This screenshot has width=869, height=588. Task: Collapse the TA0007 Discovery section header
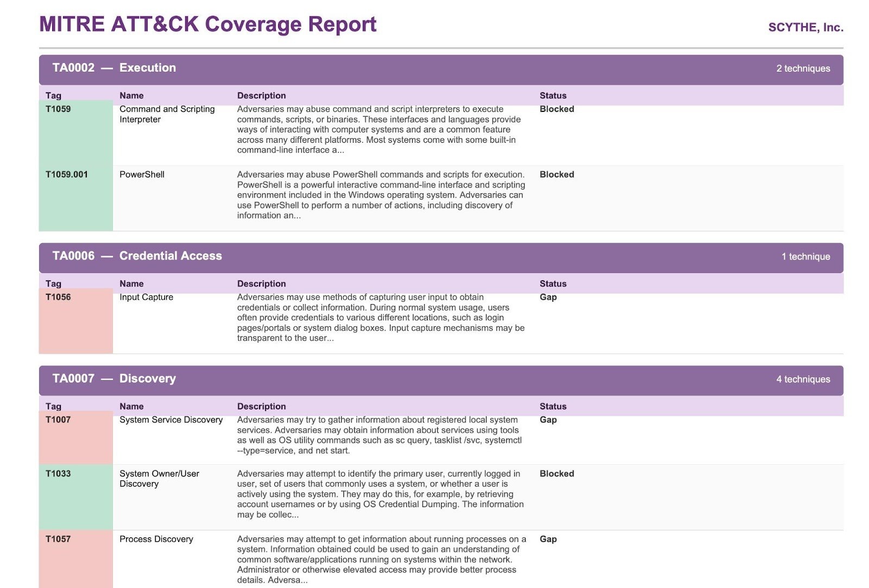(x=440, y=379)
